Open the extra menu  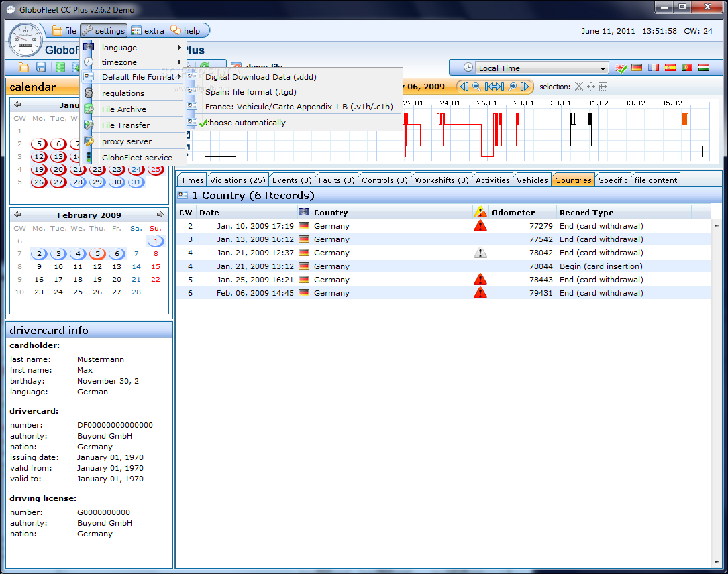[148, 31]
